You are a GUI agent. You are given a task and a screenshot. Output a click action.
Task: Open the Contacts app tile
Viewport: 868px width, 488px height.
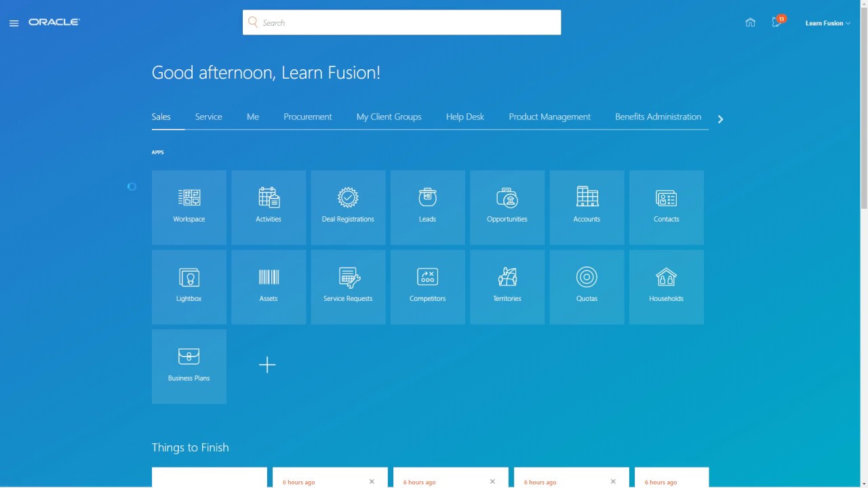pyautogui.click(x=667, y=207)
